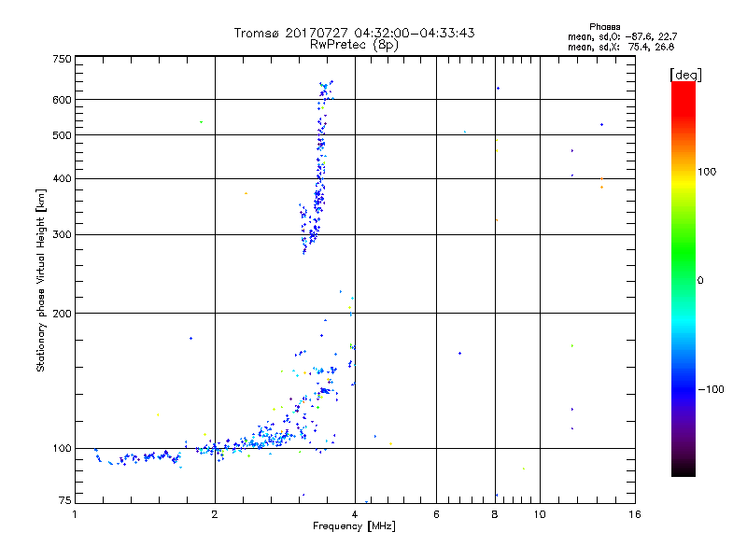Click the green zero region of the colorbar

pos(684,280)
